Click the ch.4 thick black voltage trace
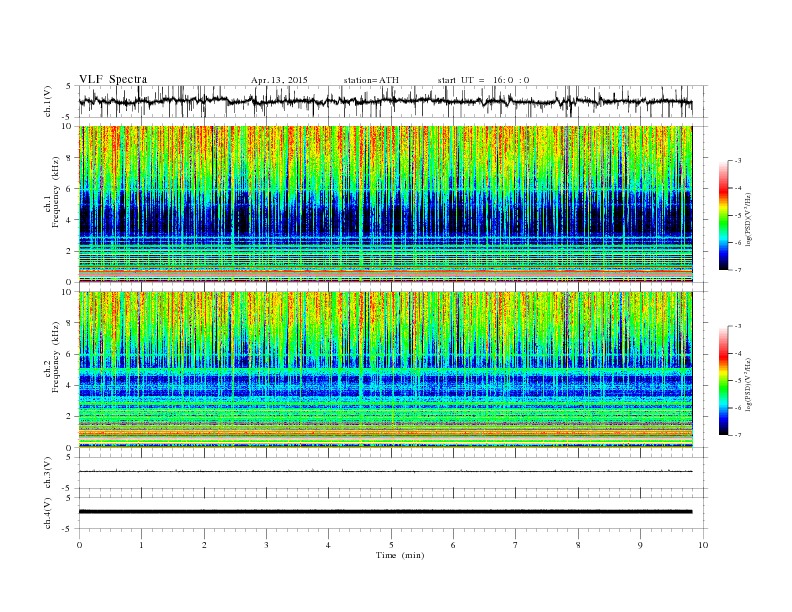The width and height of the screenshot is (792, 612). click(x=385, y=512)
